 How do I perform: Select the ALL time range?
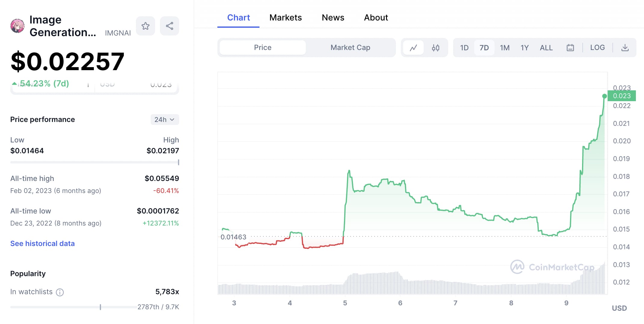[x=546, y=48]
